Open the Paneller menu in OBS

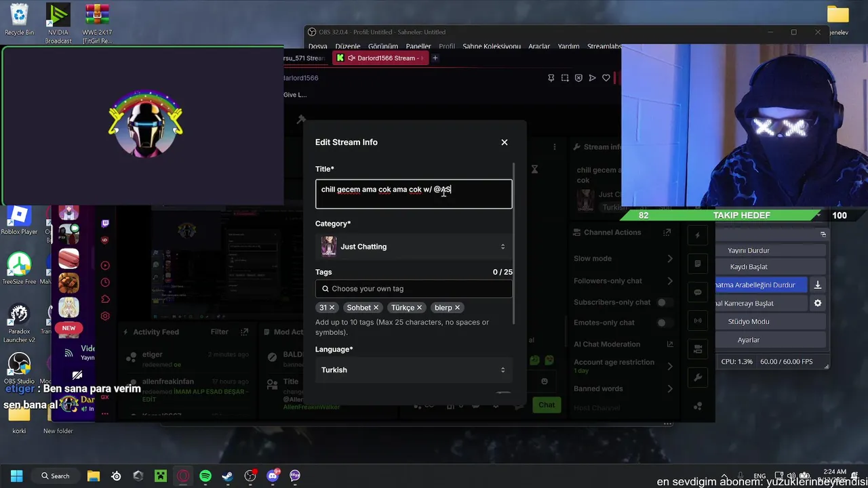point(418,47)
